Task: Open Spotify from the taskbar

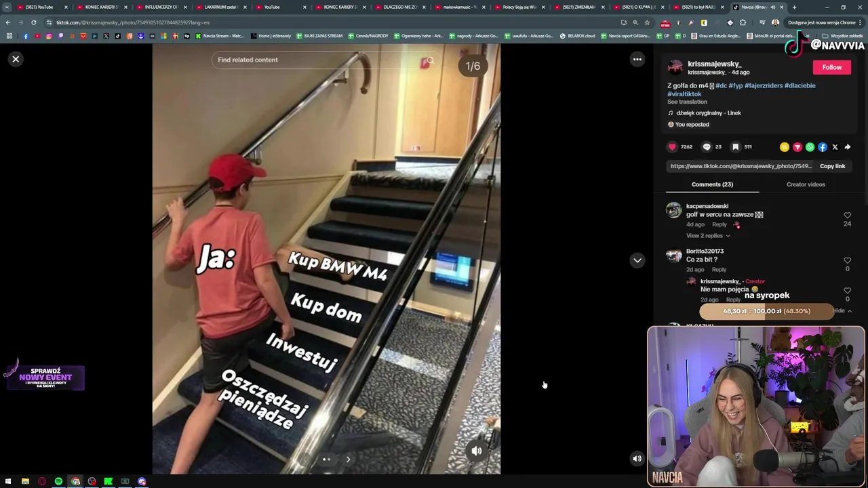Action: coord(58,481)
